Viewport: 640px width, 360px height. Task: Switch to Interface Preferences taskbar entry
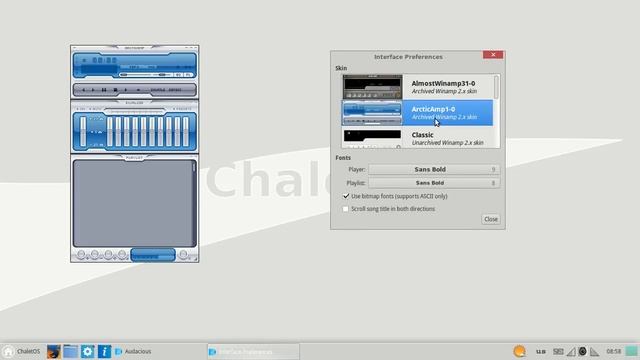pyautogui.click(x=253, y=351)
